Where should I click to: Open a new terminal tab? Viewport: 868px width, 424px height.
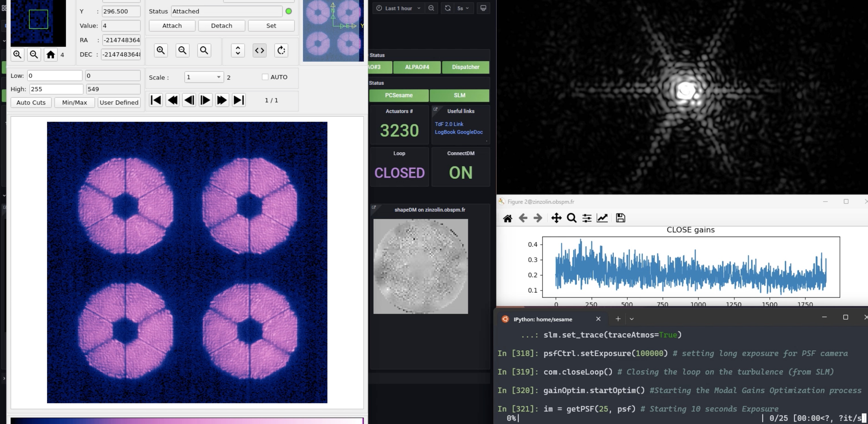click(x=618, y=319)
